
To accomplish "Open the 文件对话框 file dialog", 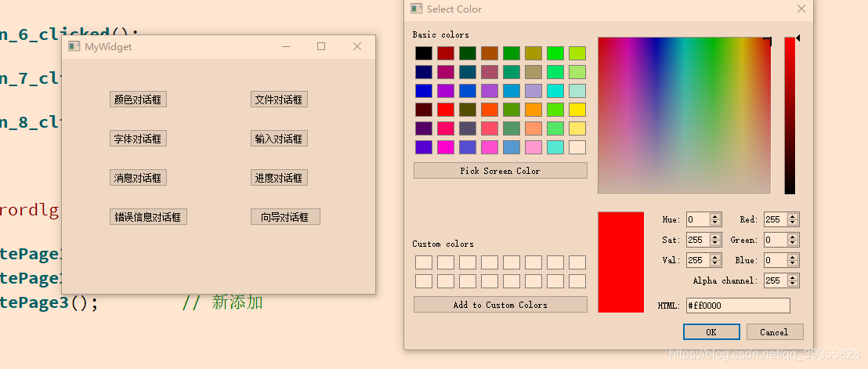I will pyautogui.click(x=279, y=99).
